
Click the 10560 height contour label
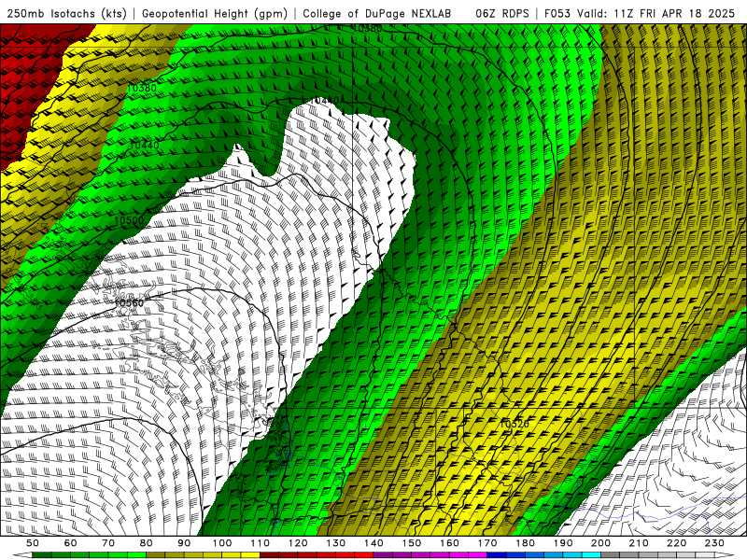(x=129, y=302)
